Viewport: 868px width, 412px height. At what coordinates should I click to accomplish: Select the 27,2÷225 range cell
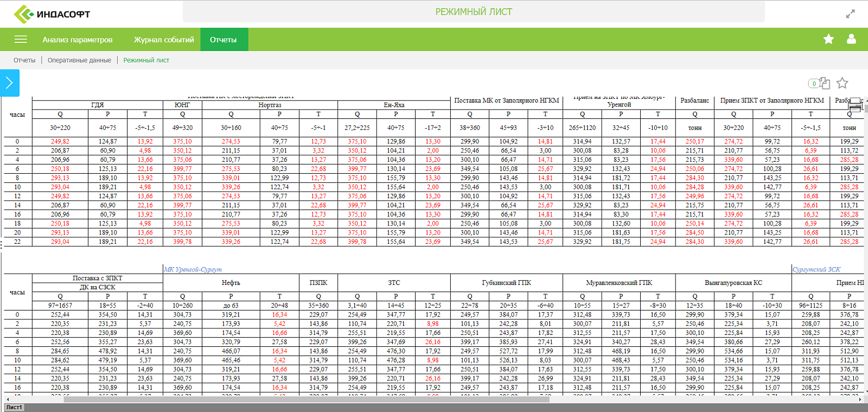357,128
